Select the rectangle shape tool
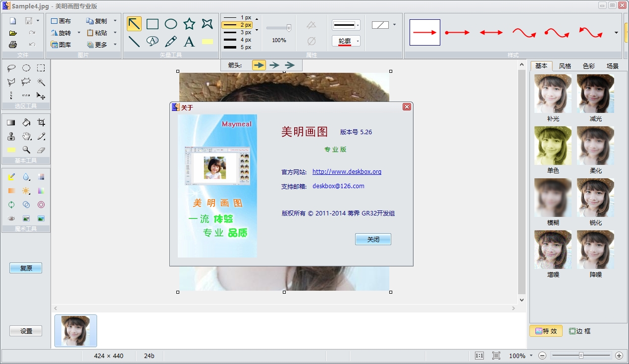Screen dimensions: 629x364 click(153, 24)
